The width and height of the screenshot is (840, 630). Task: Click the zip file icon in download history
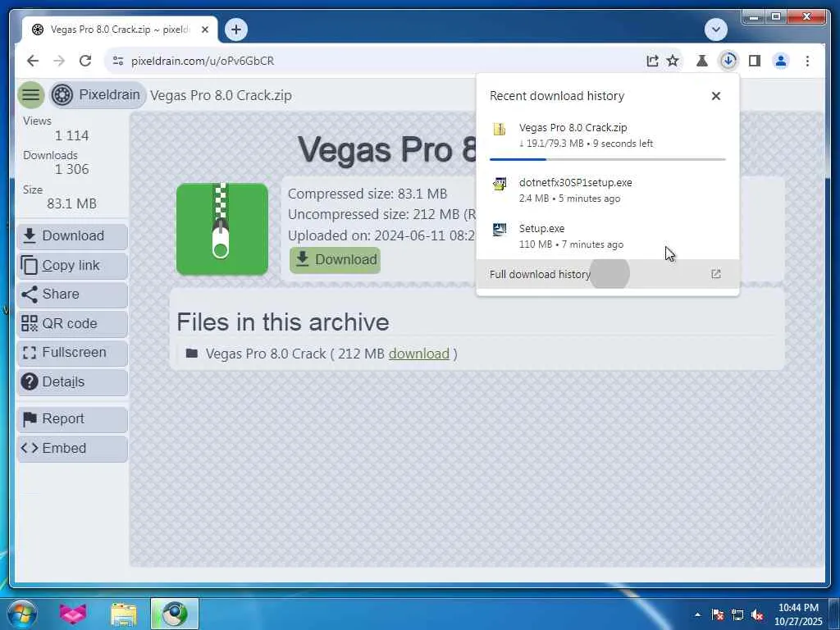coord(500,129)
